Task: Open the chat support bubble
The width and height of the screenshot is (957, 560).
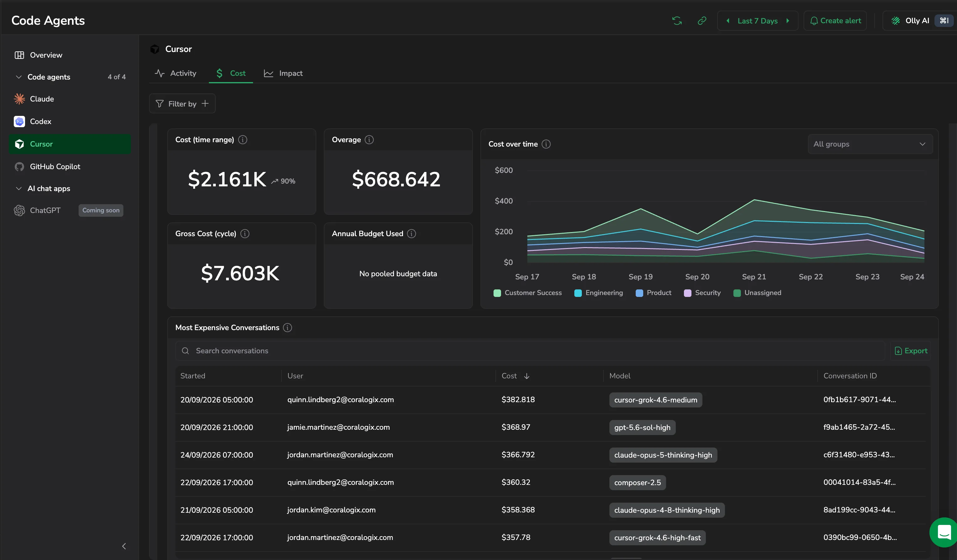Action: click(944, 532)
